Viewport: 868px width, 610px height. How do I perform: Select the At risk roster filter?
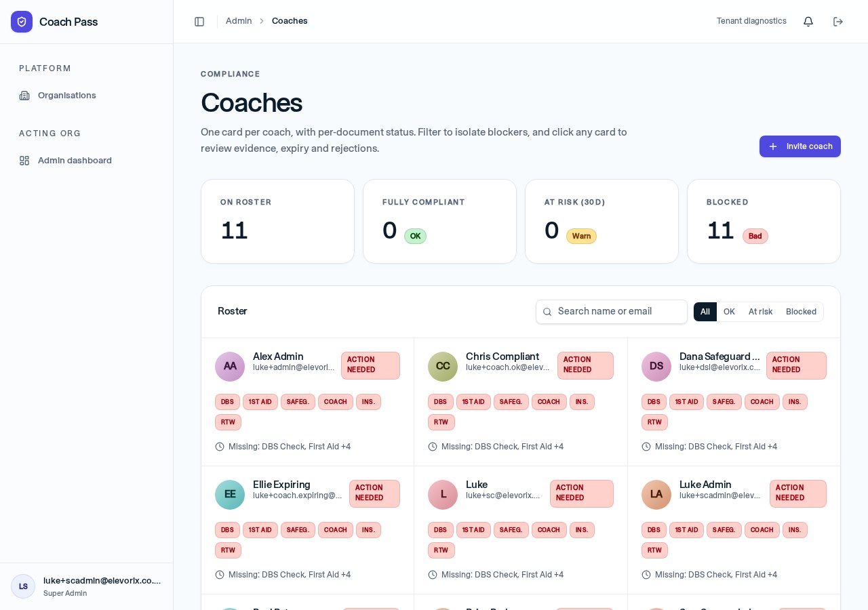pos(760,312)
